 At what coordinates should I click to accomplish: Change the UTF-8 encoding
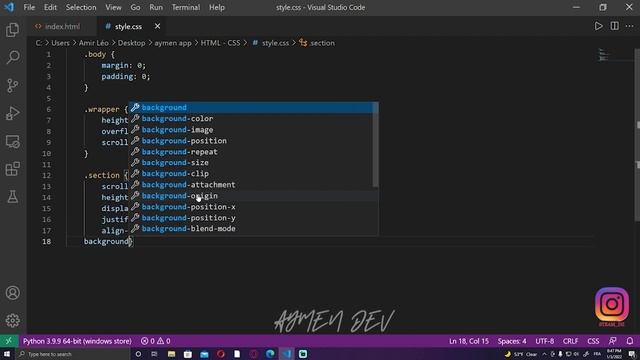pyautogui.click(x=544, y=341)
